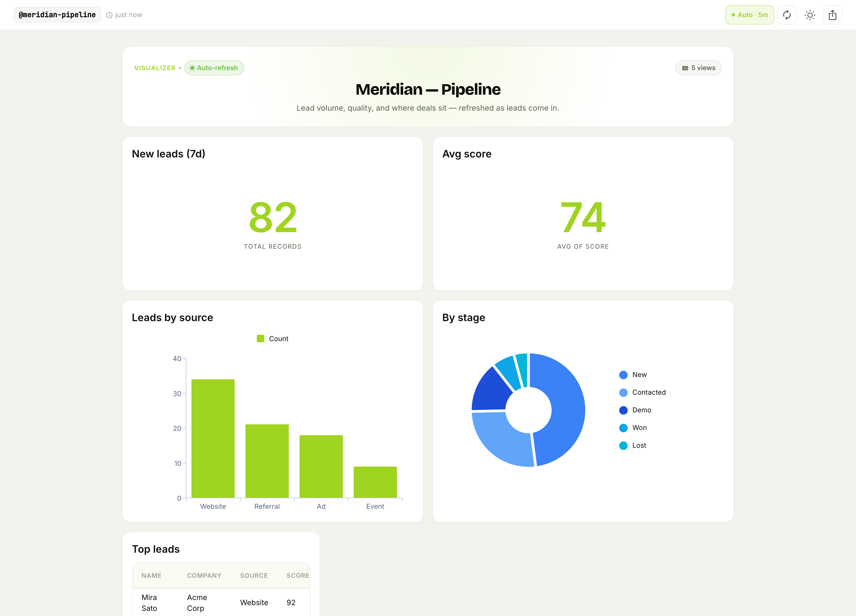This screenshot has width=856, height=616.
Task: Click the Event bar in chart
Action: [x=375, y=482]
